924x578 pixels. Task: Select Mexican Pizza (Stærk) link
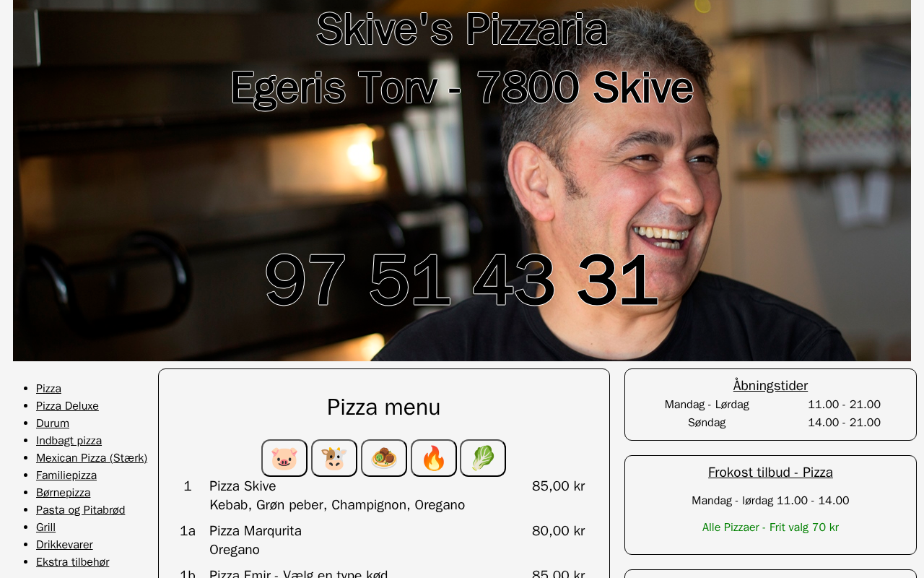point(92,458)
